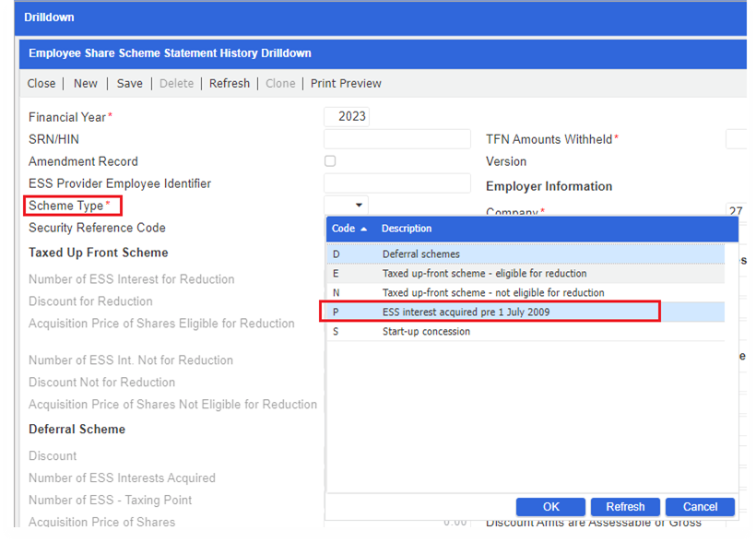Toggle the Amendment Record checkbox
Image resolution: width=756 pixels, height=542 pixels.
tap(329, 160)
